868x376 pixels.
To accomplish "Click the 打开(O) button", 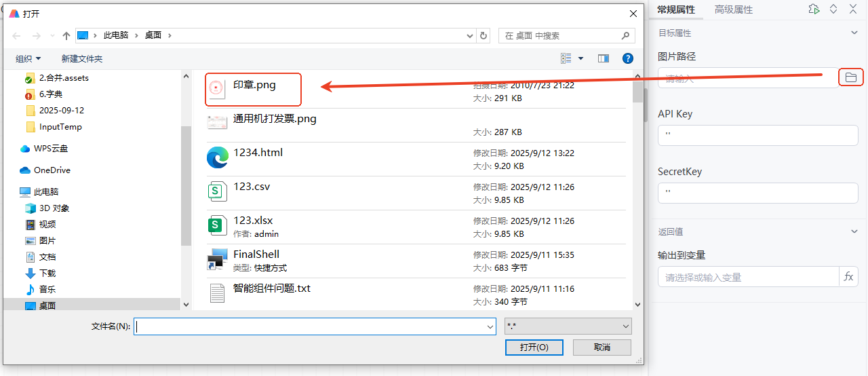I will [x=534, y=347].
